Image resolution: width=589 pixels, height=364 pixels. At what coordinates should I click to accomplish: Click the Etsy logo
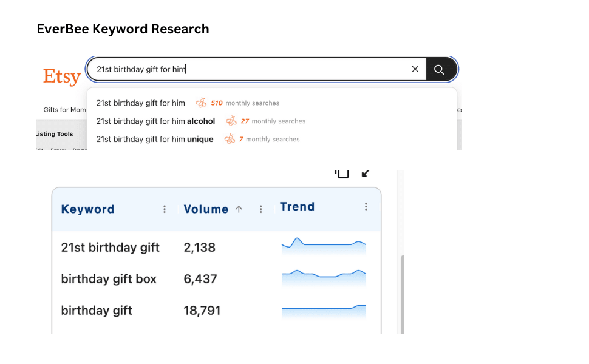pos(61,76)
